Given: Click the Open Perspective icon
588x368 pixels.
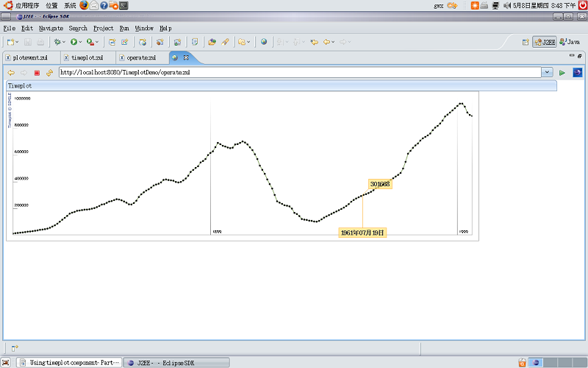Looking at the screenshot, I should pyautogui.click(x=526, y=42).
